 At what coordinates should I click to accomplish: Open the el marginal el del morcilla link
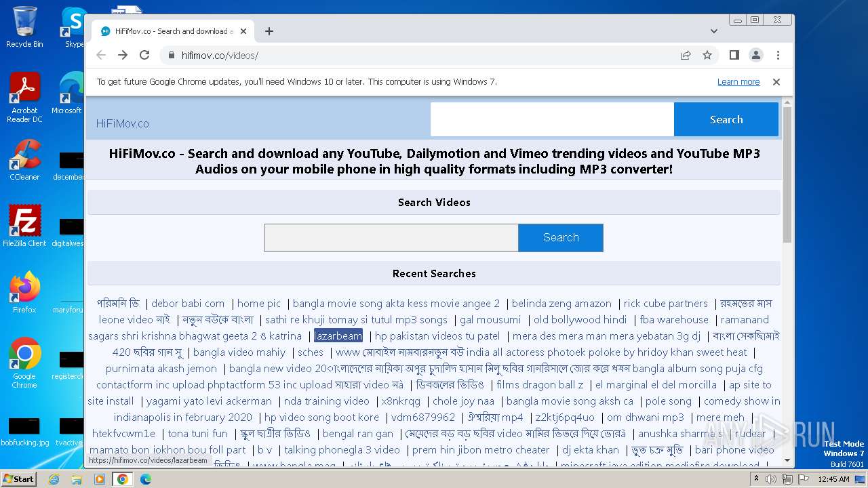click(656, 385)
